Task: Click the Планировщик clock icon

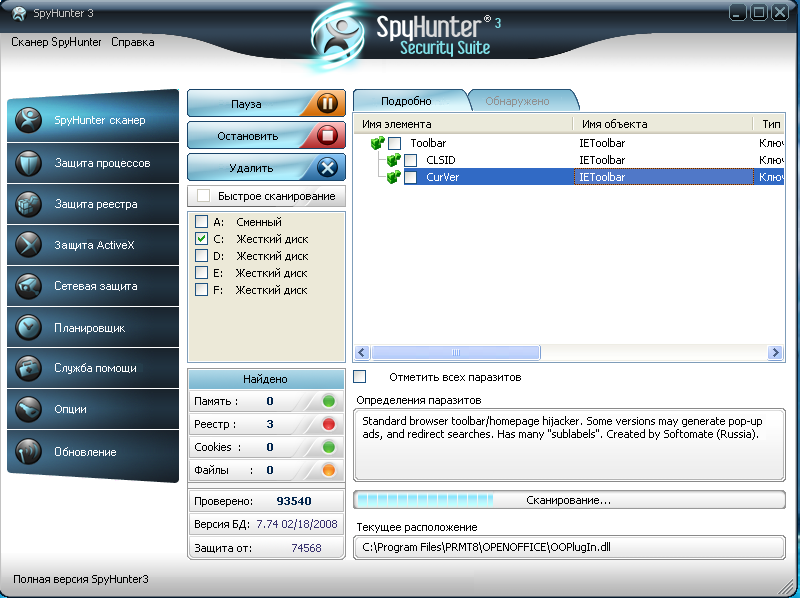Action: (28, 328)
